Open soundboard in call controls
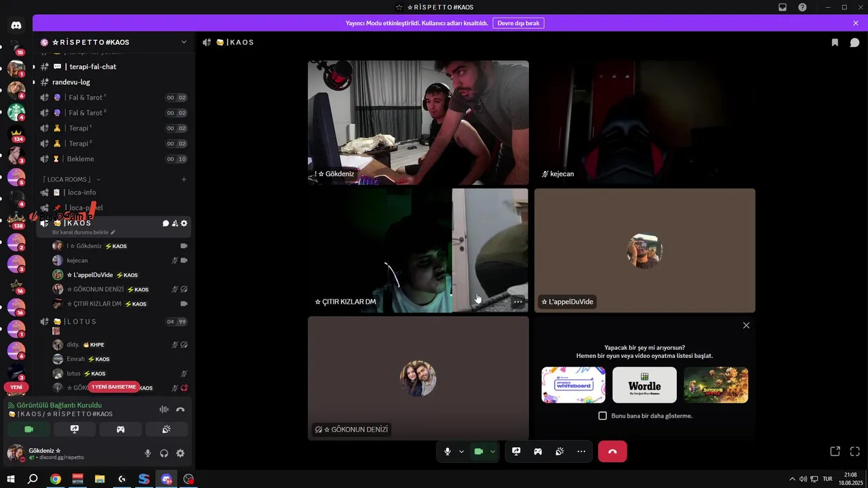The width and height of the screenshot is (868, 488). [x=559, y=451]
